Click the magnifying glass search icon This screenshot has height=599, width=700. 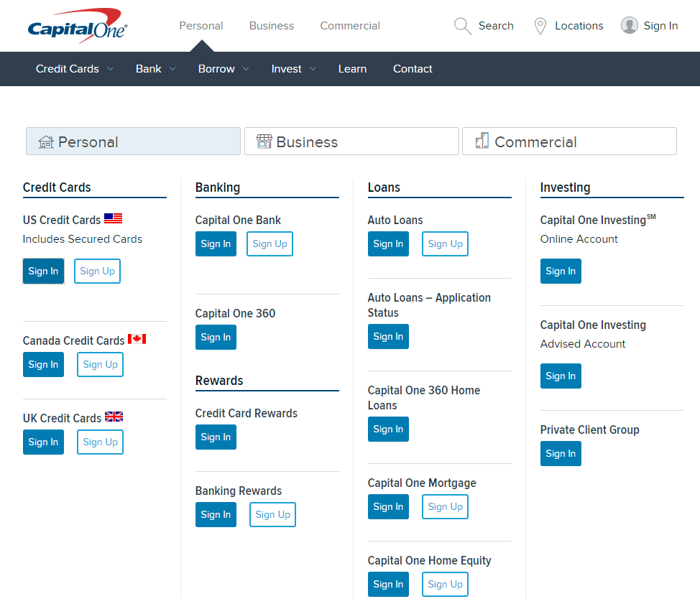pos(463,26)
